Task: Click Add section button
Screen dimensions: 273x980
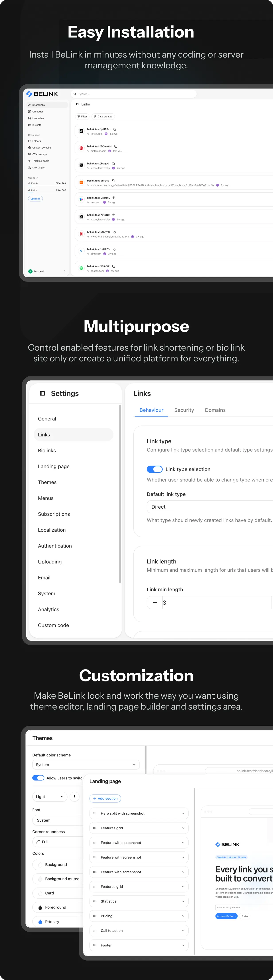Action: 105,799
